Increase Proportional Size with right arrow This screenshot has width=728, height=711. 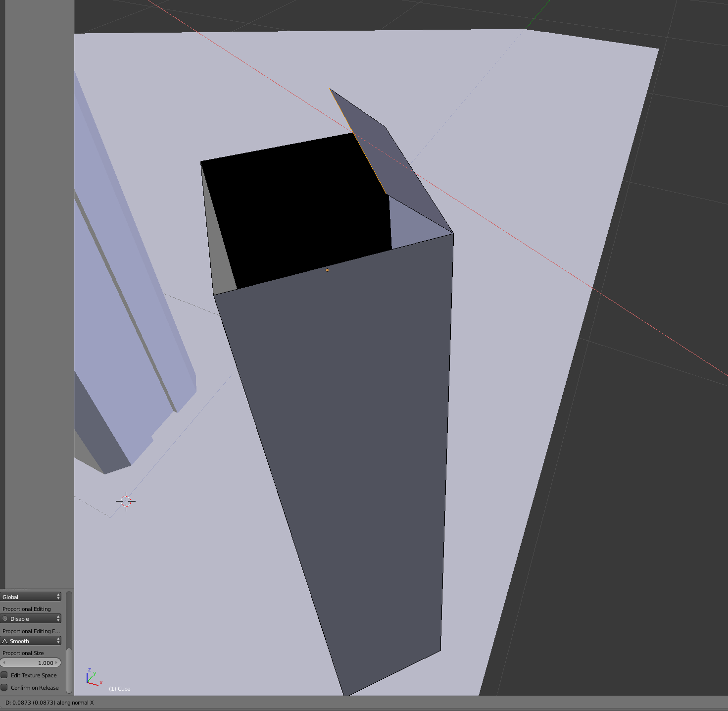click(x=57, y=663)
